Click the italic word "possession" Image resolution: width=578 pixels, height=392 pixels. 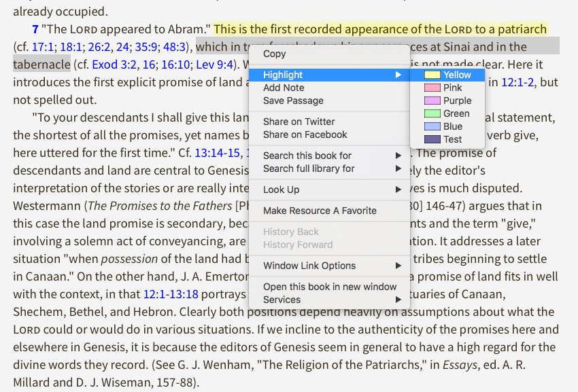tap(129, 259)
